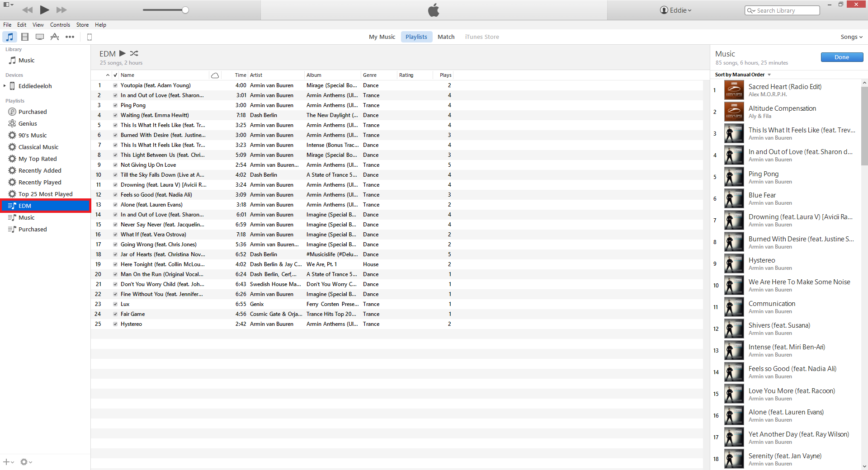The width and height of the screenshot is (868, 470).
Task: Open the add playlist plus menu
Action: [8, 462]
